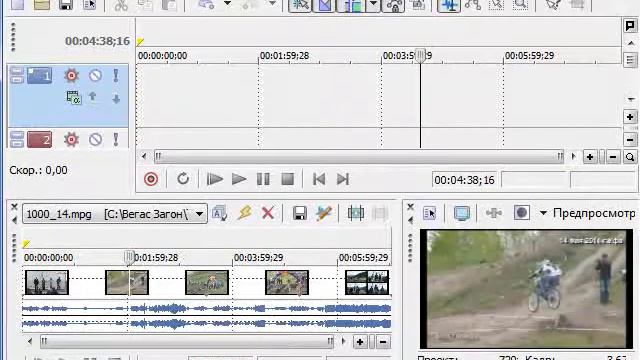
Task: Toggle Enable Snapping in the toolbar
Action: tap(300, 6)
